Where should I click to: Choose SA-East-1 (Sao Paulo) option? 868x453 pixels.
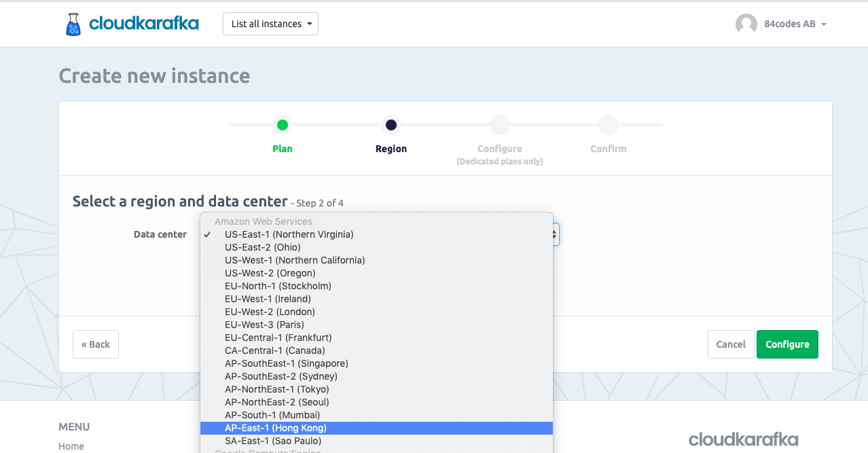[377, 441]
